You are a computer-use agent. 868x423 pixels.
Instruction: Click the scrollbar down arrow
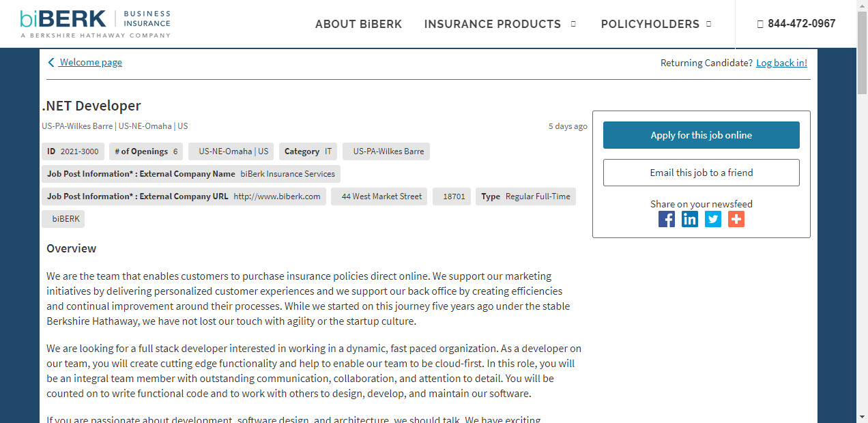pos(862,417)
